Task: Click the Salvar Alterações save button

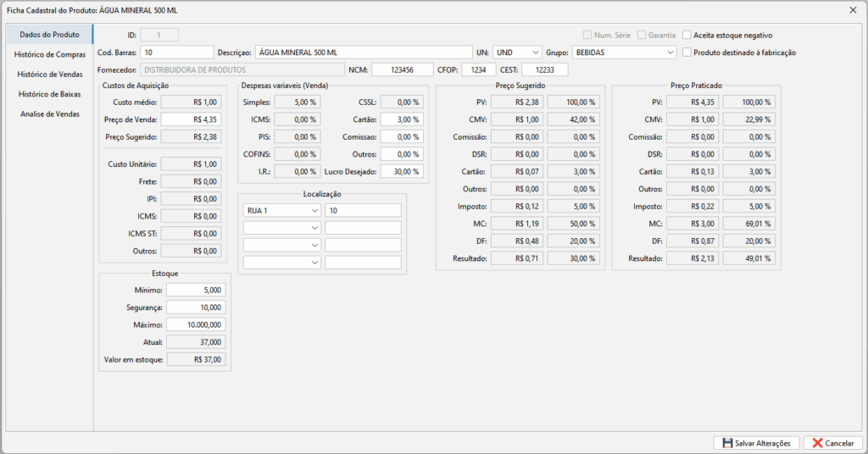Action: (756, 443)
